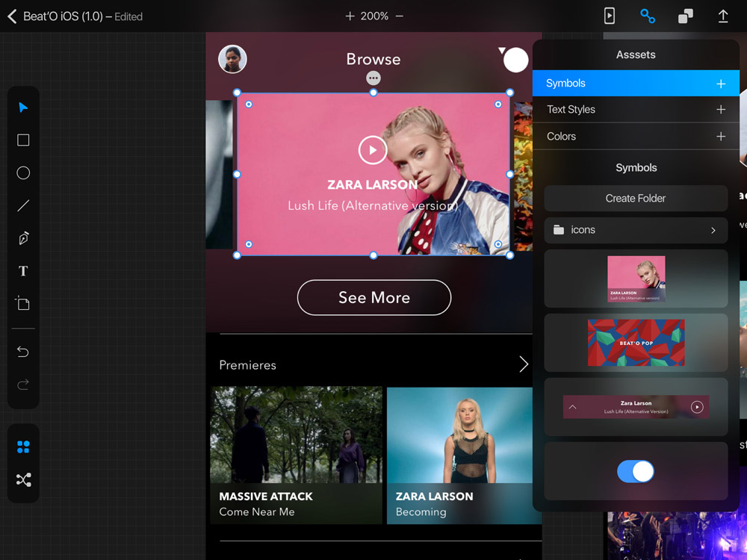Select the Zara Larson mini-player symbol
The width and height of the screenshot is (747, 560).
(636, 407)
